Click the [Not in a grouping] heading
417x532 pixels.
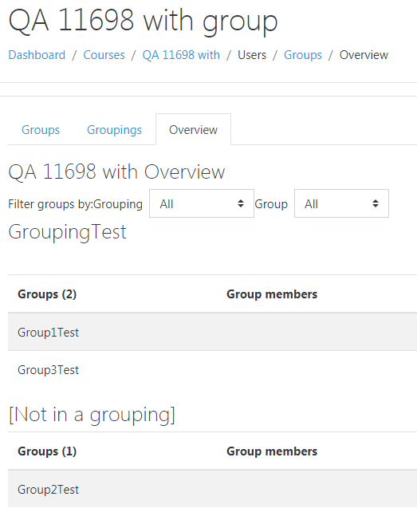[x=92, y=415]
